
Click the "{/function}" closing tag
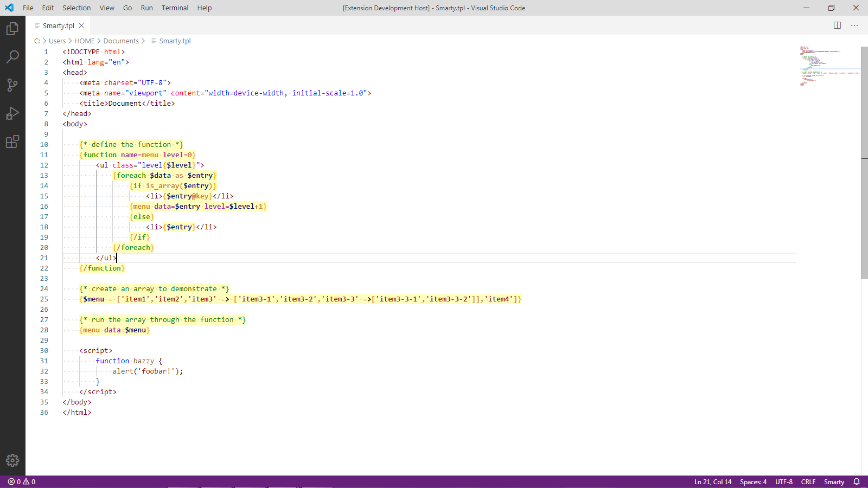click(102, 268)
